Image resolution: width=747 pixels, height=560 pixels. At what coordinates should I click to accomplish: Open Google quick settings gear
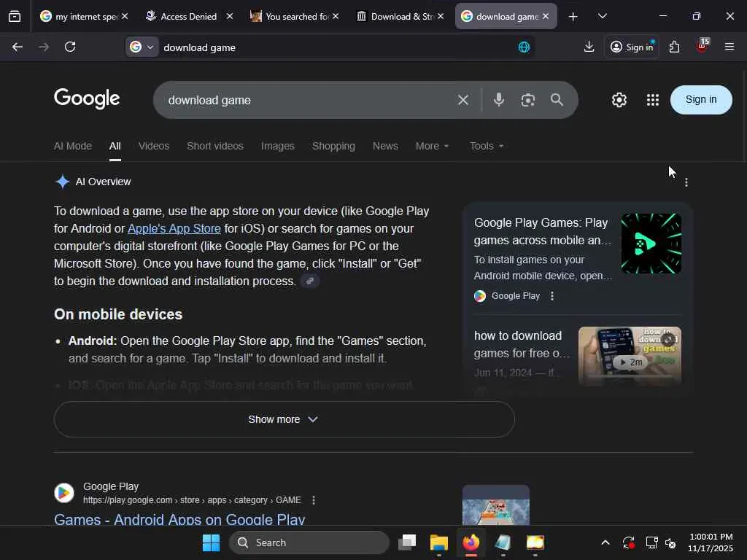619,100
